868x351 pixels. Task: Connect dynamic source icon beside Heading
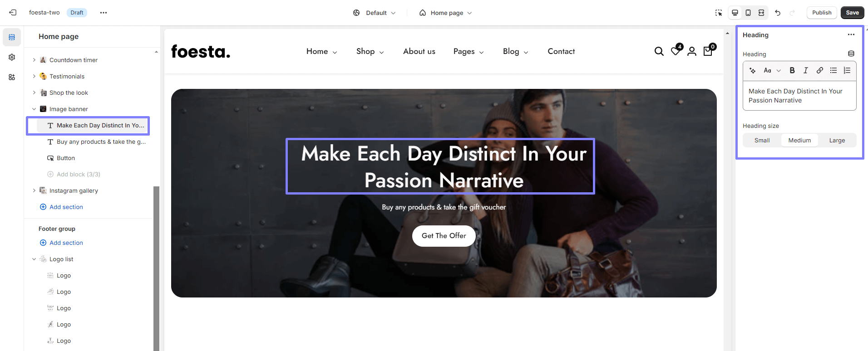tap(851, 54)
